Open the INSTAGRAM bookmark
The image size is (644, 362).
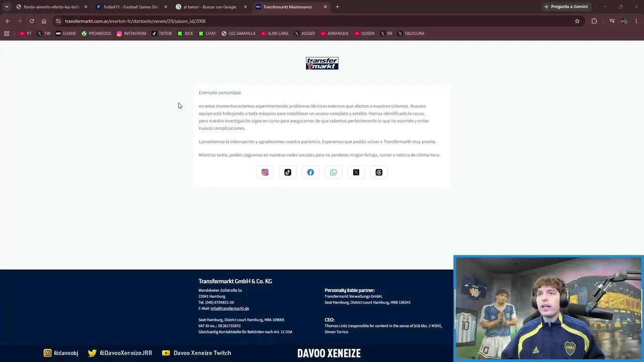point(131,34)
